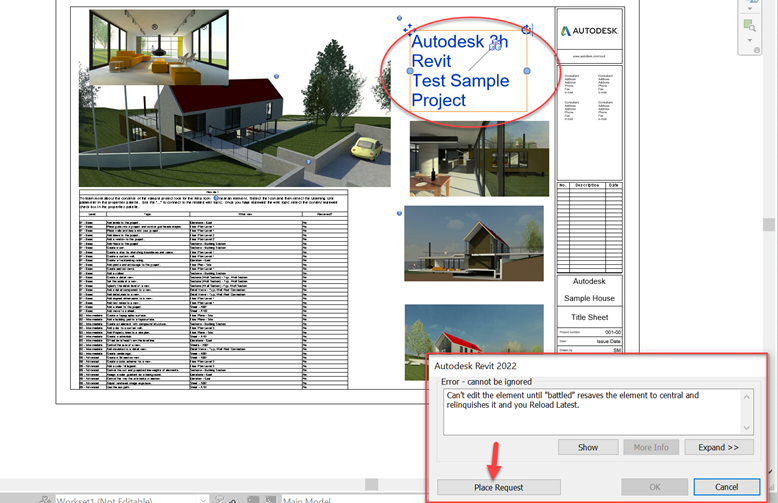Click the right stretch handle of text box
The height and width of the screenshot is (503, 778).
pos(527,71)
